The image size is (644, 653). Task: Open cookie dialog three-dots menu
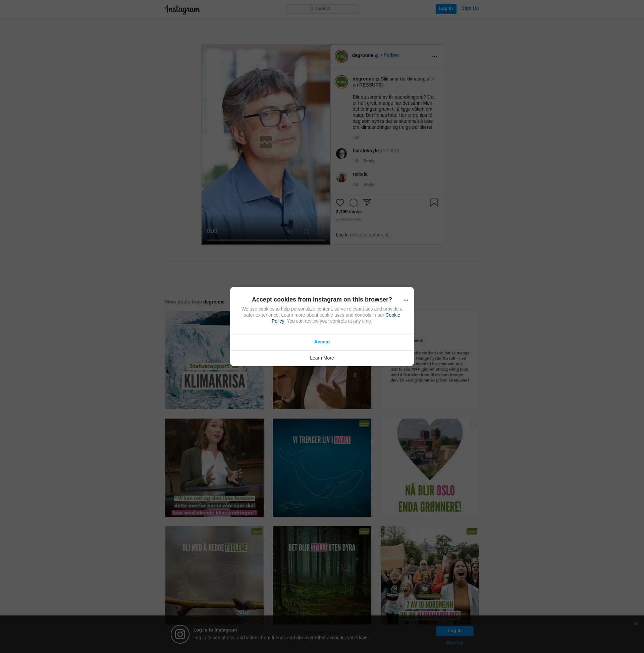[x=406, y=300]
